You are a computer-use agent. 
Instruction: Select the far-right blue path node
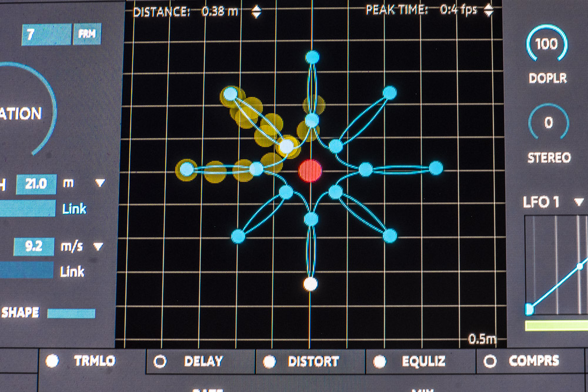pos(436,168)
